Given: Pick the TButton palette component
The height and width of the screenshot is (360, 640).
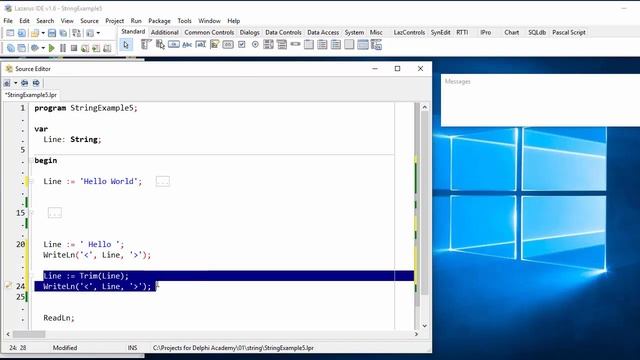Looking at the screenshot, I should pyautogui.click(x=173, y=44).
